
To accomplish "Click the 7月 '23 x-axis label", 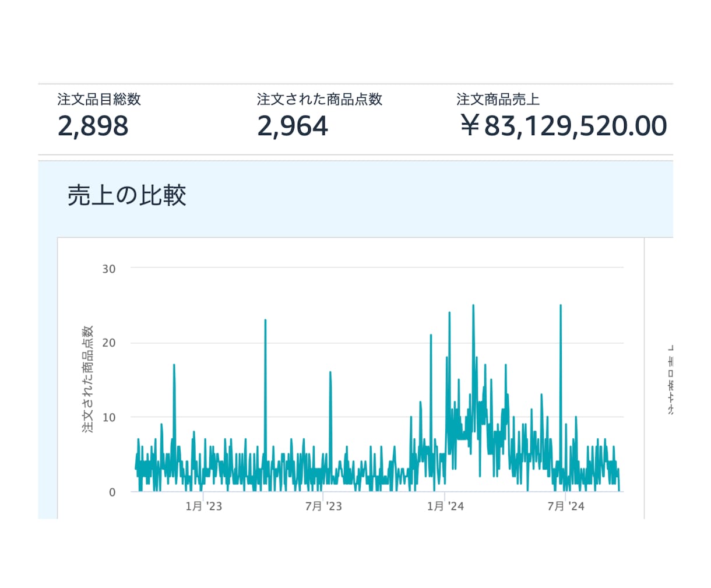I will coord(323,506).
